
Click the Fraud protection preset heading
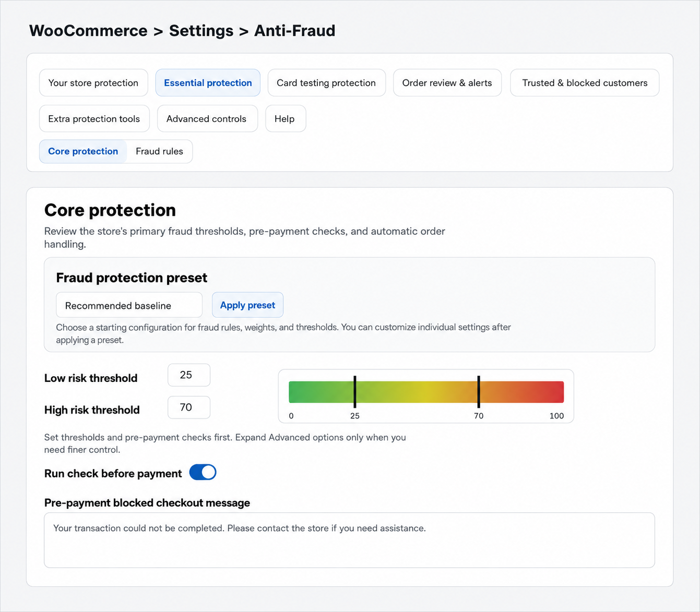tap(132, 278)
